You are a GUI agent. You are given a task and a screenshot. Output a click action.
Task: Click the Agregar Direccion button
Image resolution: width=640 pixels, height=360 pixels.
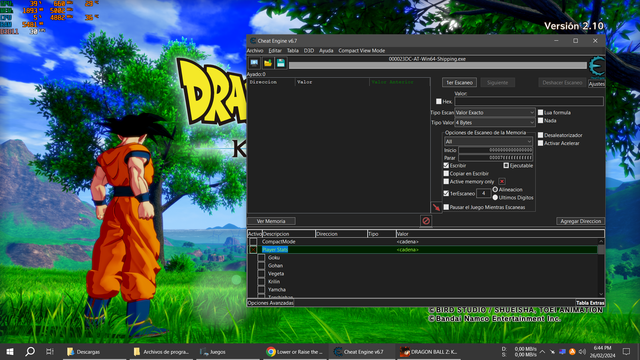point(580,221)
